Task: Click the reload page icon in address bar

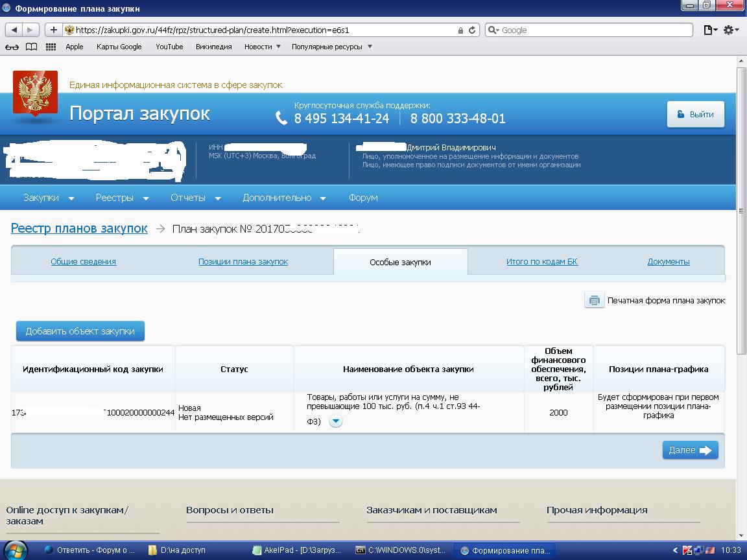Action: point(472,30)
